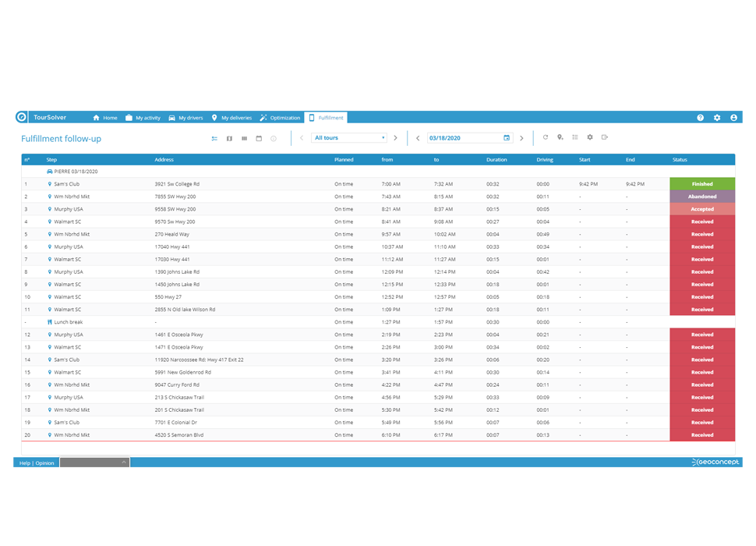Switch to calendar view icon

pyautogui.click(x=259, y=138)
